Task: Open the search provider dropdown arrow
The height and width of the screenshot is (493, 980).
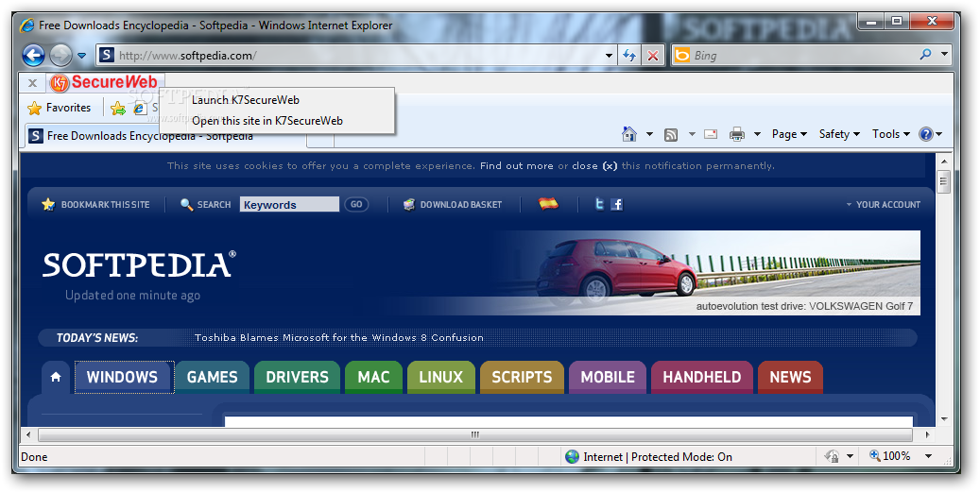Action: 944,55
